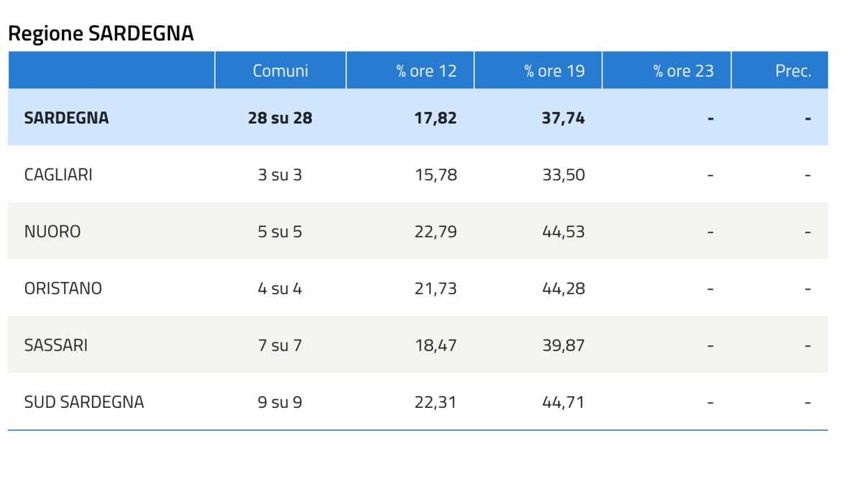Viewport: 862px width, 504px height.
Task: Click the bold SARDEGNA summary row label
Action: pyautogui.click(x=66, y=118)
